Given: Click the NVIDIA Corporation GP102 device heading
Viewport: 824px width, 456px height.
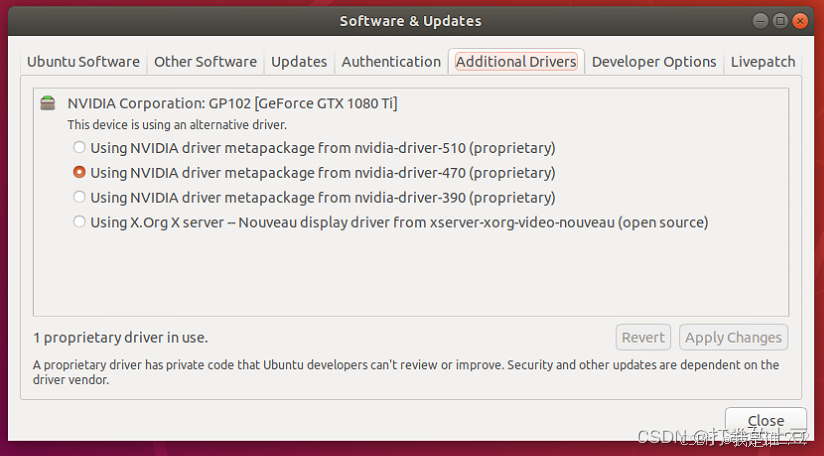Looking at the screenshot, I should tap(232, 103).
